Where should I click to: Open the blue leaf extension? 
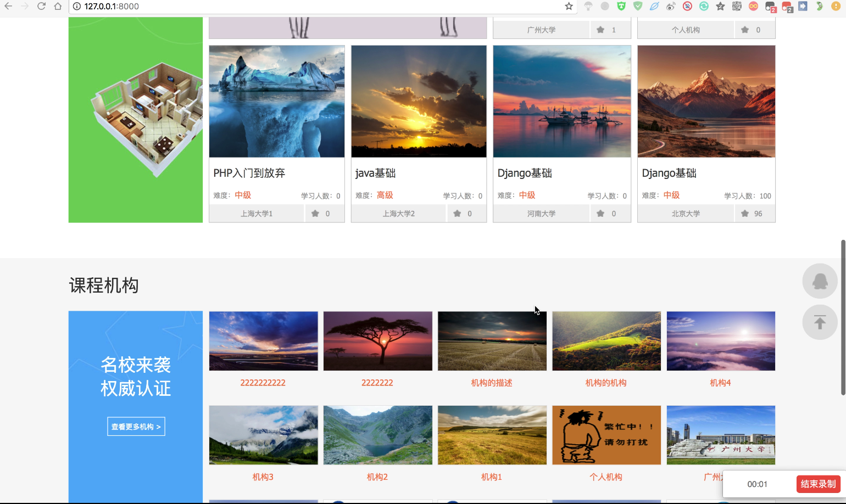tap(654, 6)
